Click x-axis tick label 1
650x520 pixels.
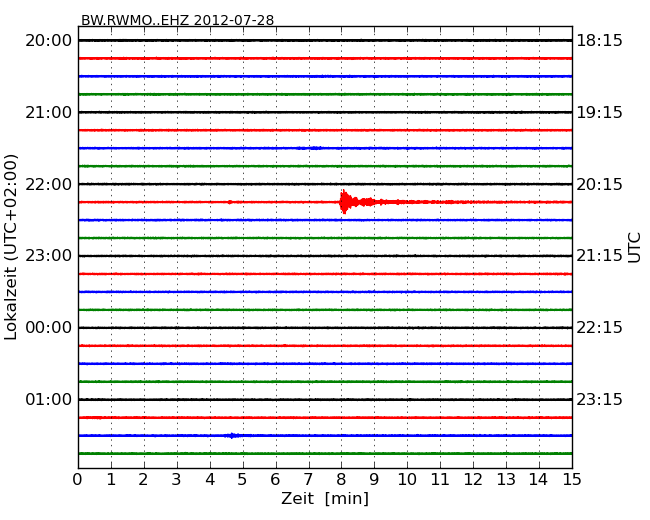[x=111, y=480]
